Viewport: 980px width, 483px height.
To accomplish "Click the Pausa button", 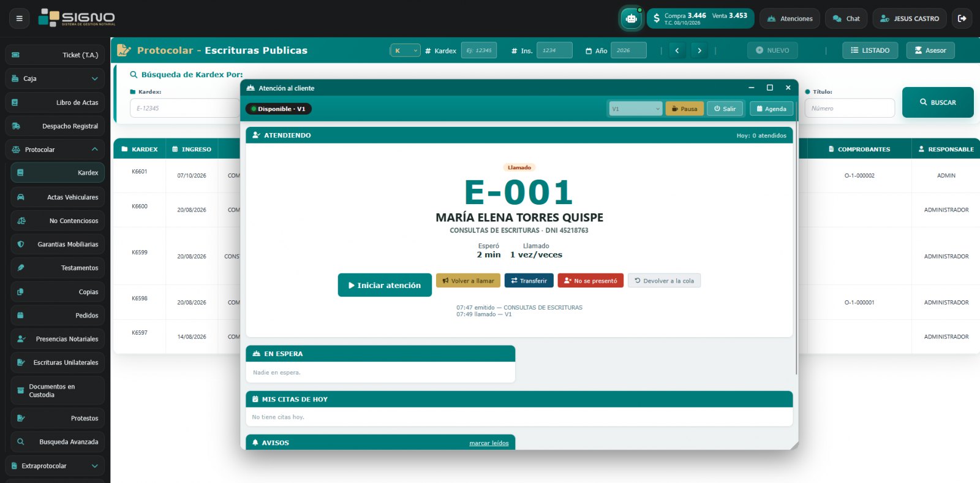I will (684, 108).
